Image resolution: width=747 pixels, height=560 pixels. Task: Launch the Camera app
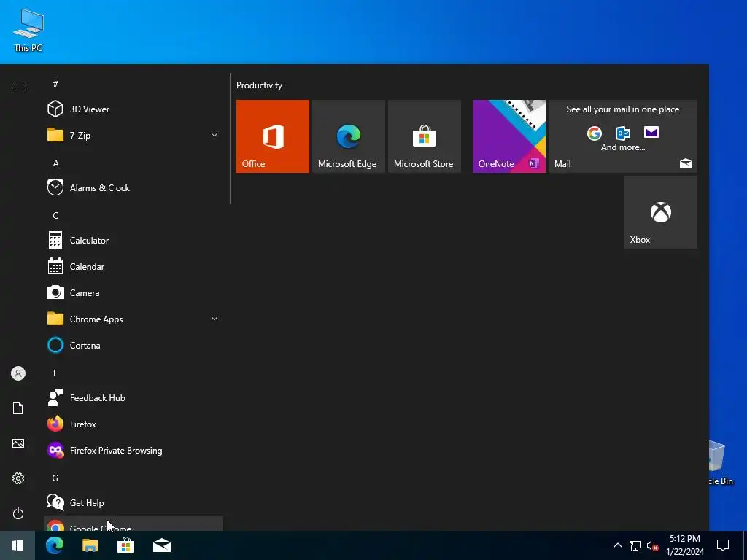tap(133, 292)
